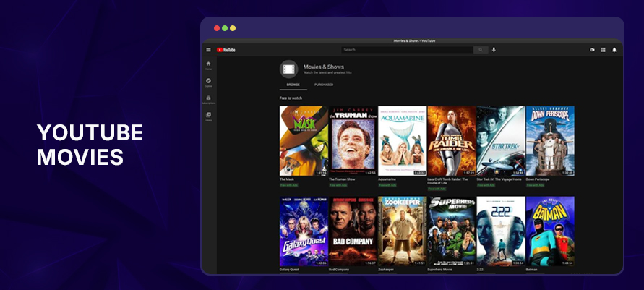Switch to the PURCHASED tab
Image resolution: width=644 pixels, height=290 pixels.
(x=324, y=85)
